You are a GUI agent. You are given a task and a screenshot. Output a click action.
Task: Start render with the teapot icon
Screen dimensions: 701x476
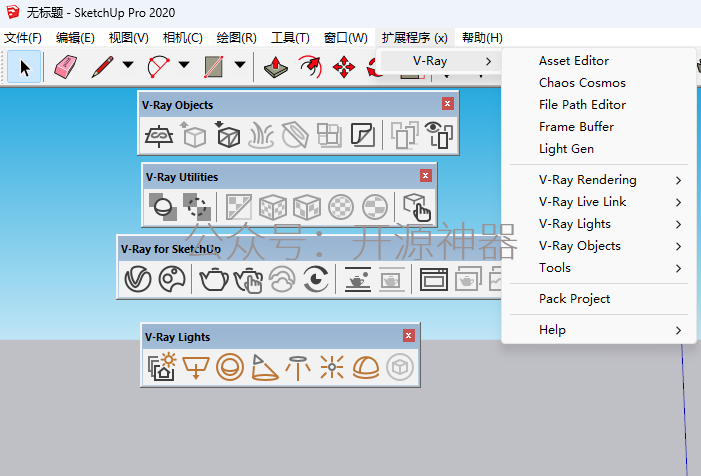(x=214, y=279)
